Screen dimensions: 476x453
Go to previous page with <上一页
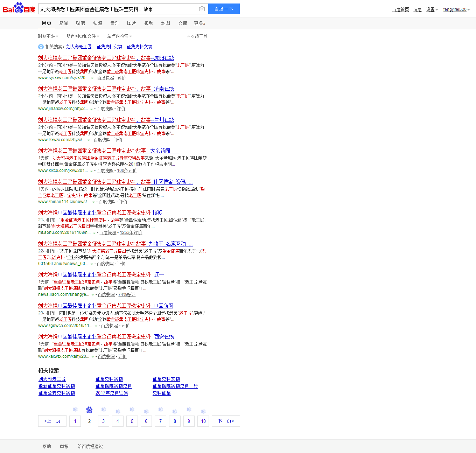click(x=52, y=421)
